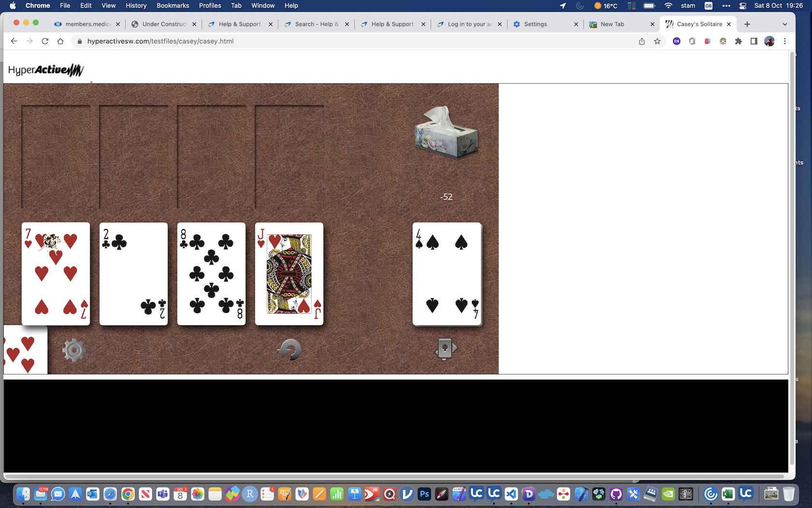Viewport: 812px width, 508px height.
Task: Open the Bookmarks menu
Action: coord(173,6)
